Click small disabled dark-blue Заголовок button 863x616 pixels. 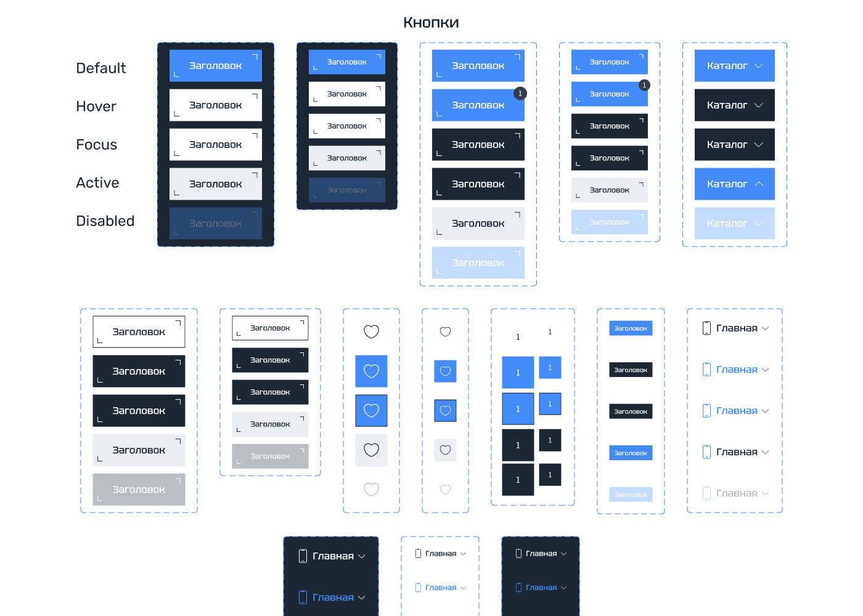click(x=347, y=190)
